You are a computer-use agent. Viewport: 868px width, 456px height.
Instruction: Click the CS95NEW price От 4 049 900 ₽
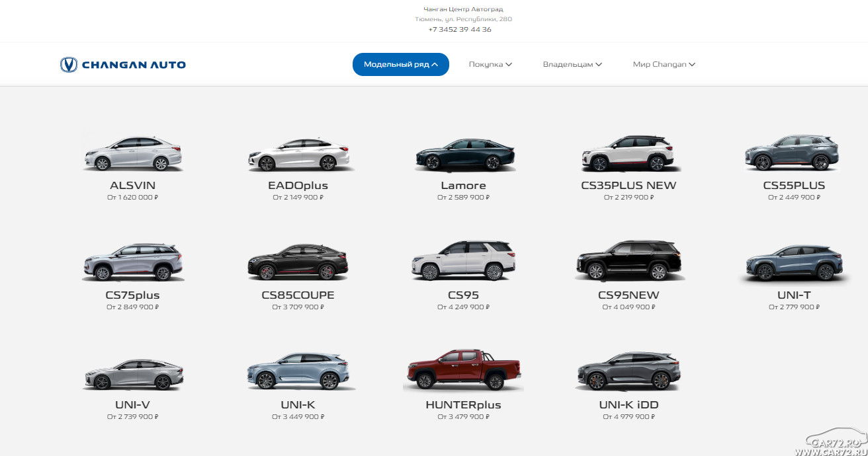point(629,307)
